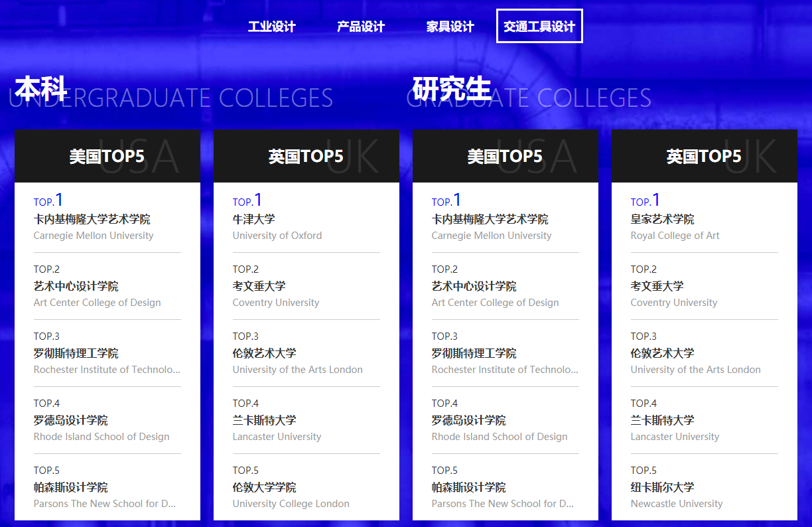Select 伦敦艺术大学 in graduate UK list
The image size is (812, 527).
(x=663, y=353)
